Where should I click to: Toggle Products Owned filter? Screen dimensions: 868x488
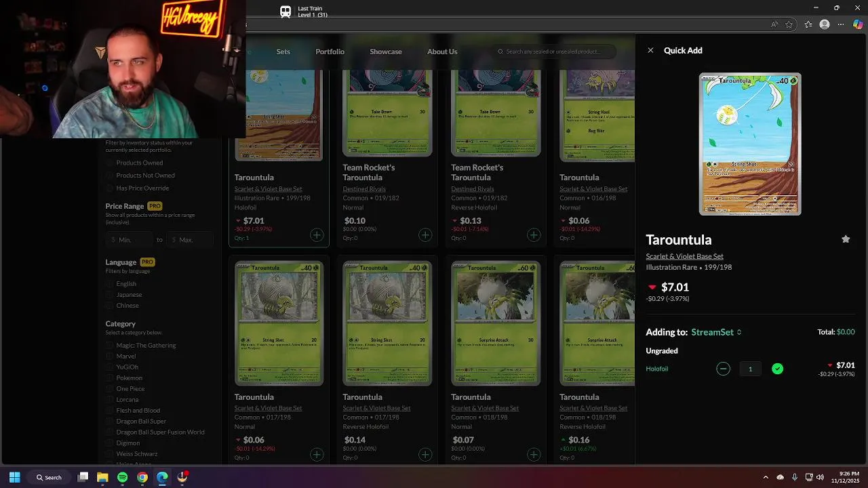(109, 163)
